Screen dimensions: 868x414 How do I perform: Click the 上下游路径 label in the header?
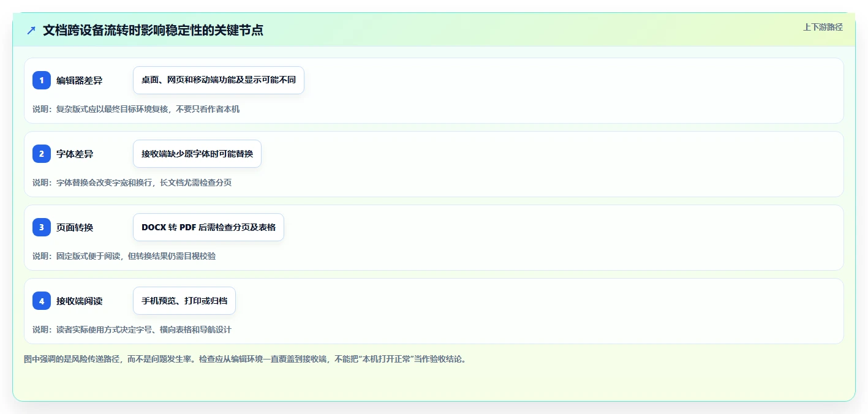click(x=823, y=27)
